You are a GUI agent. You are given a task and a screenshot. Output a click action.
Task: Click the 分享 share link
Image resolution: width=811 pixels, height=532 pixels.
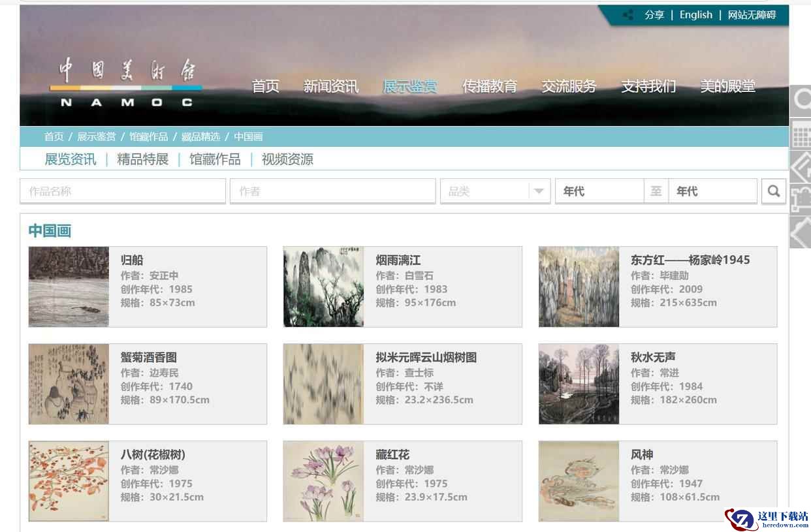pos(654,15)
